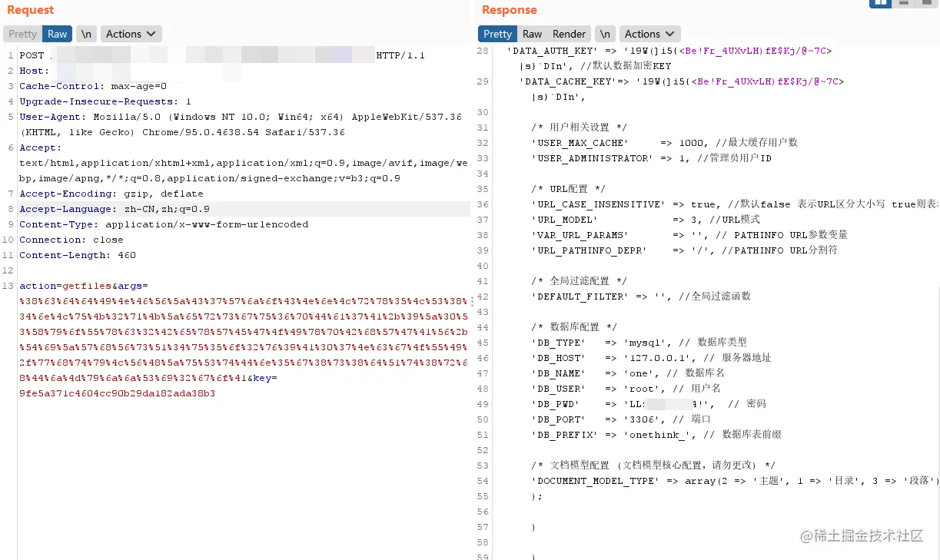Click 'DB_NAME' => 'one' line
This screenshot has width=940, height=560.
[628, 373]
